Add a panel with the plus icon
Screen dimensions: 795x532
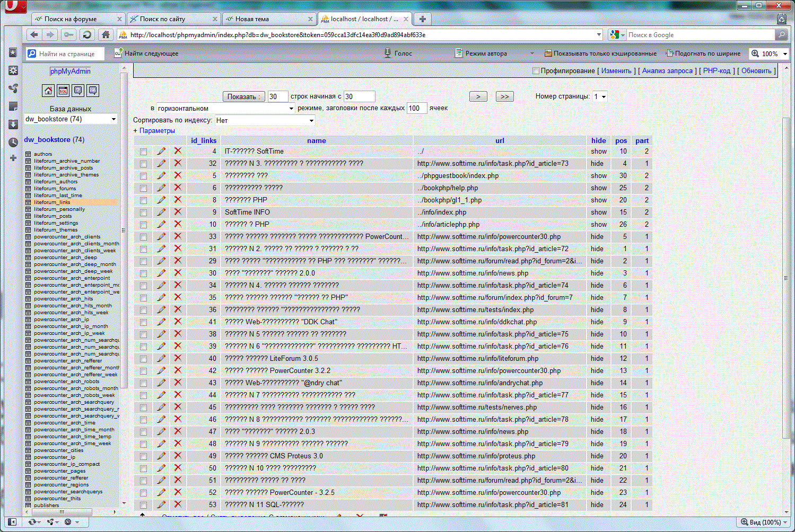(13, 158)
